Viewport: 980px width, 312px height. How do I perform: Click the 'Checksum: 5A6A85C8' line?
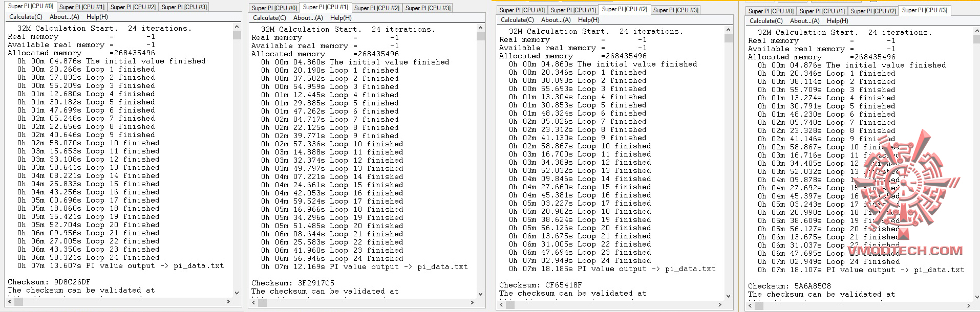[790, 286]
